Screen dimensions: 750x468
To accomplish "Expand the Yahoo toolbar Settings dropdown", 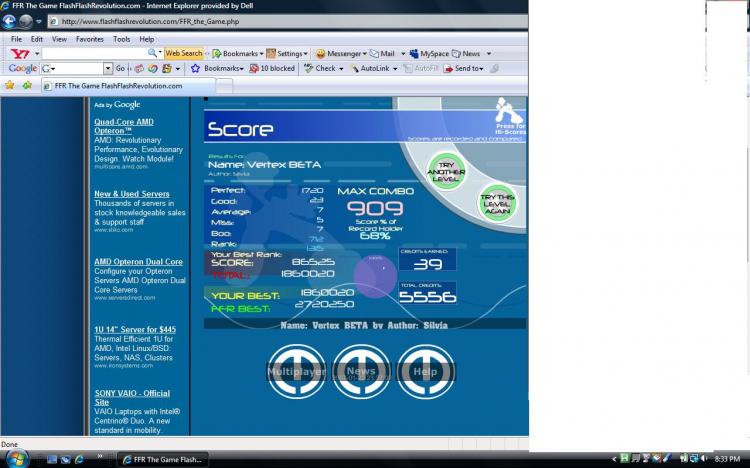I will coord(291,53).
